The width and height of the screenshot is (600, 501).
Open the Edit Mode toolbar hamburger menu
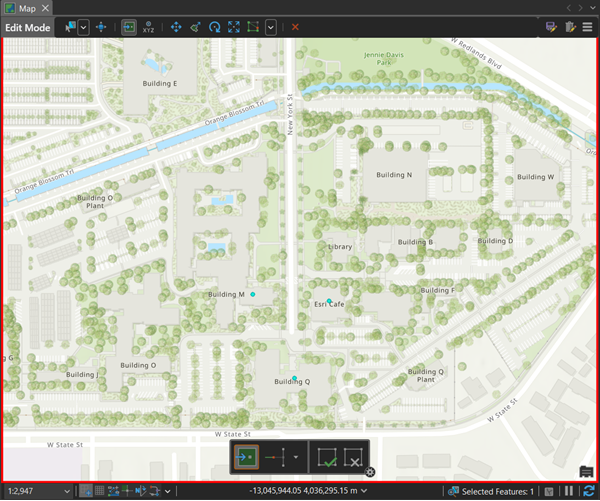[x=587, y=27]
